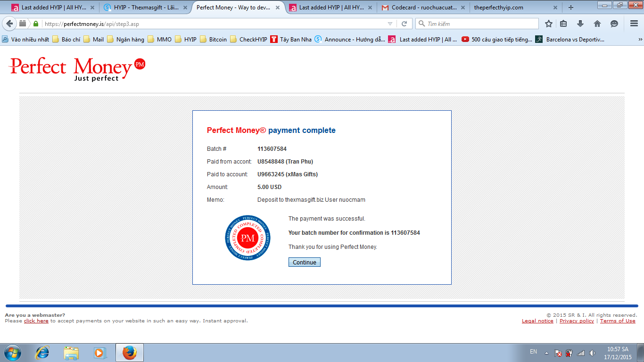Show hidden tray icons arrow
The image size is (644, 362).
[x=546, y=353]
